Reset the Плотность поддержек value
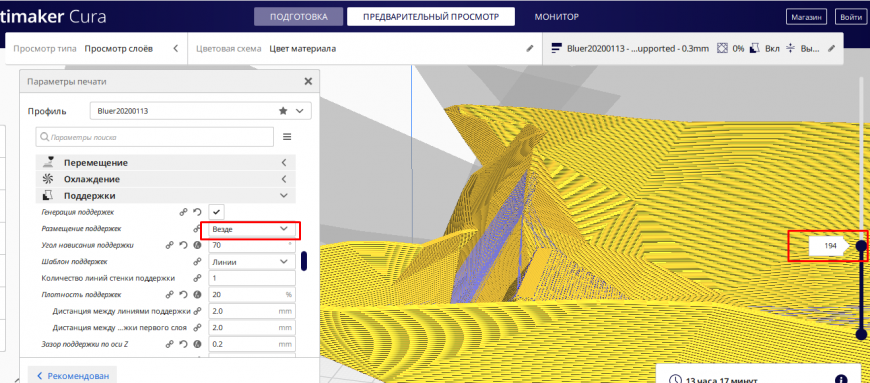The width and height of the screenshot is (870, 383). click(x=183, y=294)
